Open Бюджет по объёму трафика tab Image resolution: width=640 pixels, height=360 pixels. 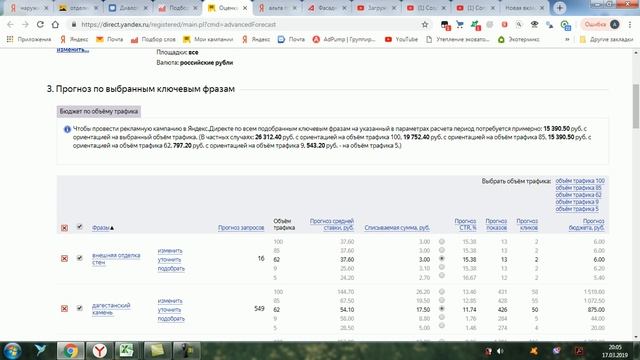99,111
